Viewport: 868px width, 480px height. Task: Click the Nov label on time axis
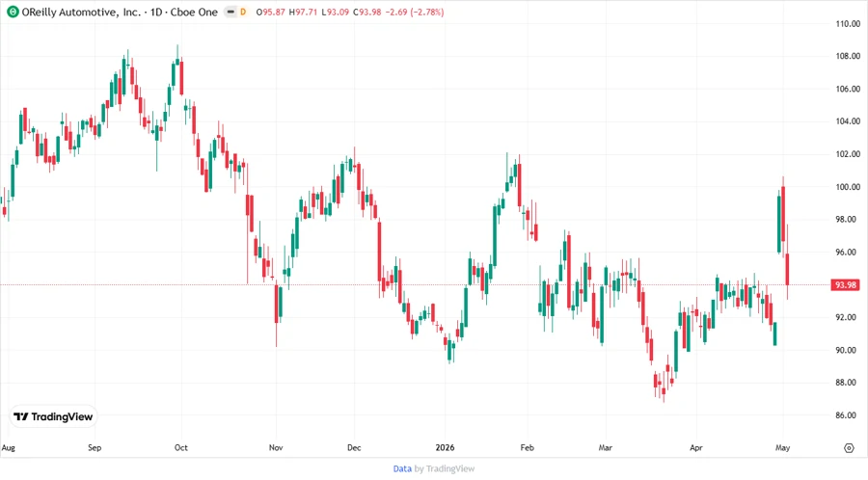(x=276, y=448)
